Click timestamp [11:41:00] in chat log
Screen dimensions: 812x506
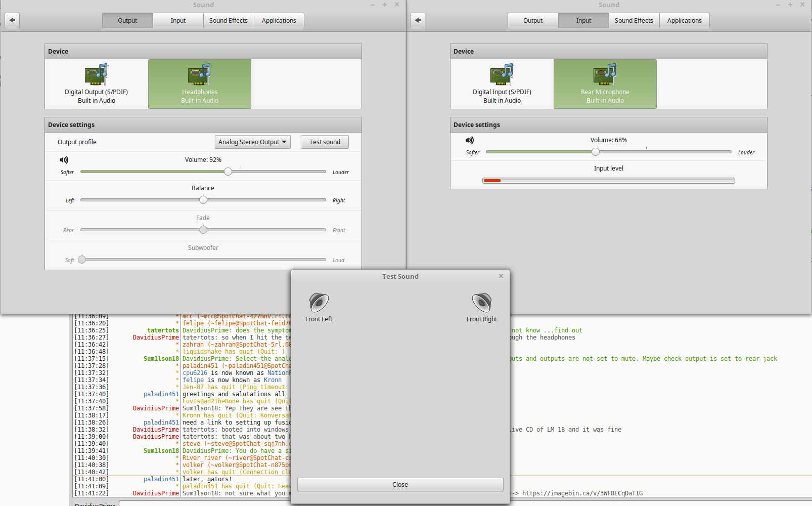(x=91, y=479)
